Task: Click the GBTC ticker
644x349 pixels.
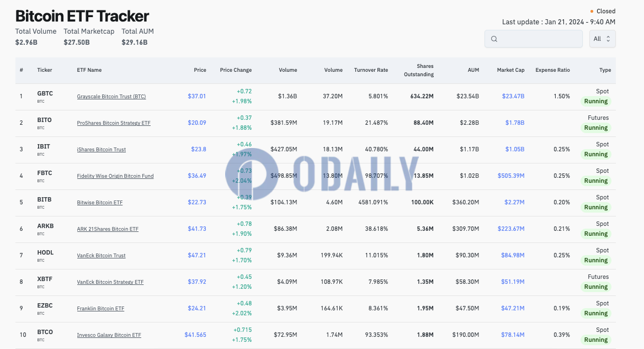Action: coord(45,94)
